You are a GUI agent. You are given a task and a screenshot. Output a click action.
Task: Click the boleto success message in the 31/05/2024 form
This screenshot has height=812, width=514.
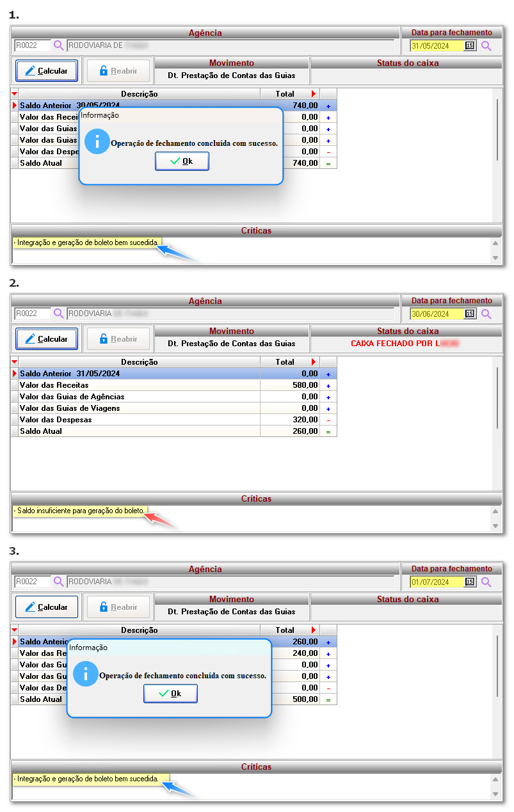(87, 243)
